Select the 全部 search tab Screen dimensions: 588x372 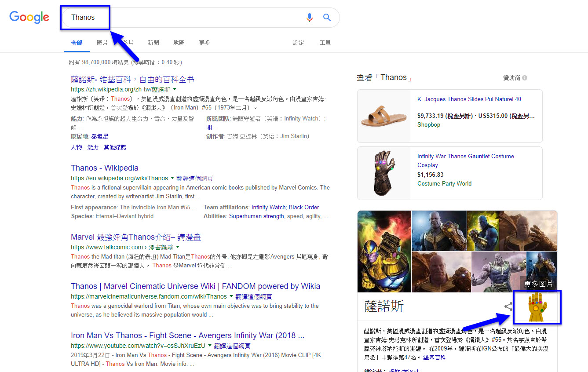pos(77,43)
